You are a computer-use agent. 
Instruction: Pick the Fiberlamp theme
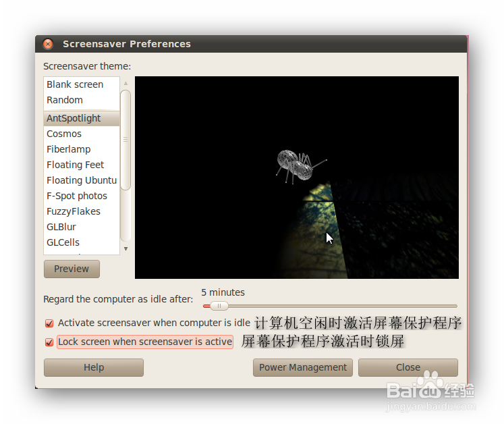pyautogui.click(x=82, y=149)
